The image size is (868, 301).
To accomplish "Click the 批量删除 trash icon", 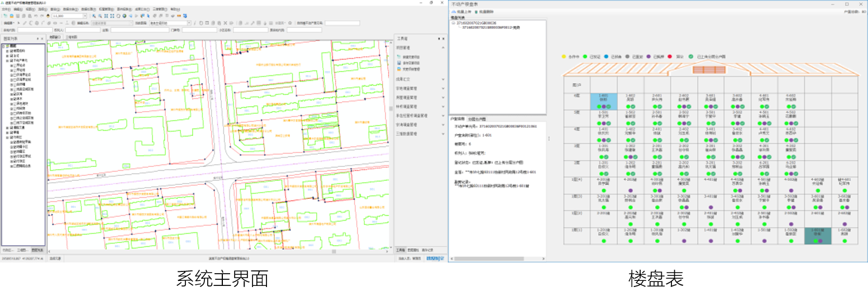I will [x=476, y=12].
